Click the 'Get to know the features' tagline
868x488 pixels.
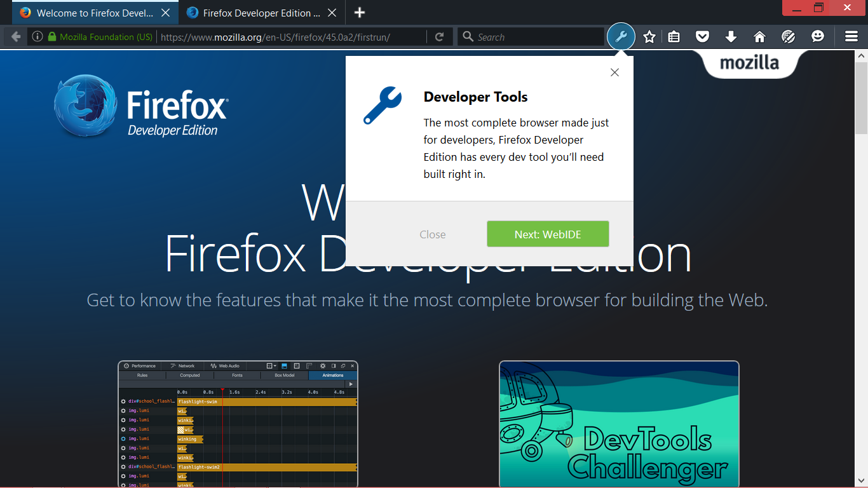(x=427, y=299)
